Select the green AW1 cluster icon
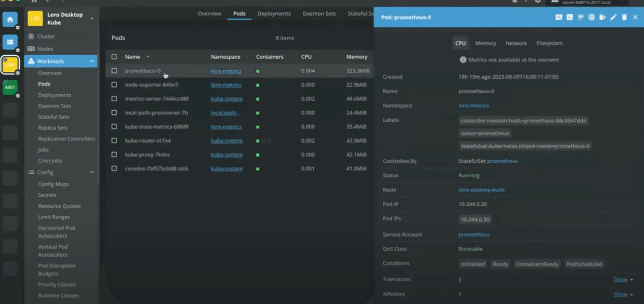This screenshot has width=644, height=304. (10, 87)
